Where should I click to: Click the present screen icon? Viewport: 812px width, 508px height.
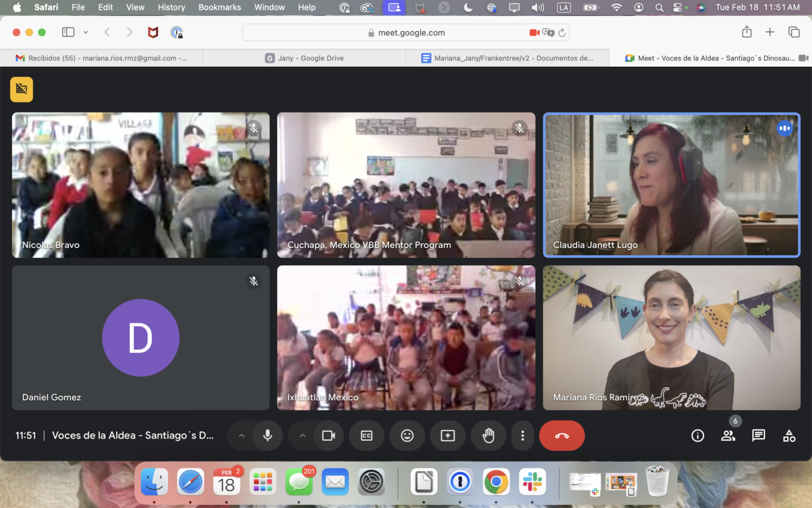pos(448,436)
